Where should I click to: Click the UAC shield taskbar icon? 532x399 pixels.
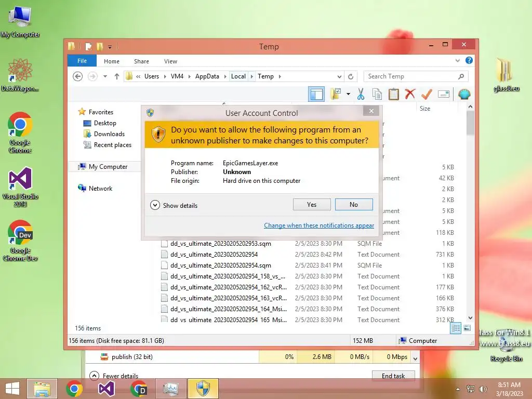(203, 389)
